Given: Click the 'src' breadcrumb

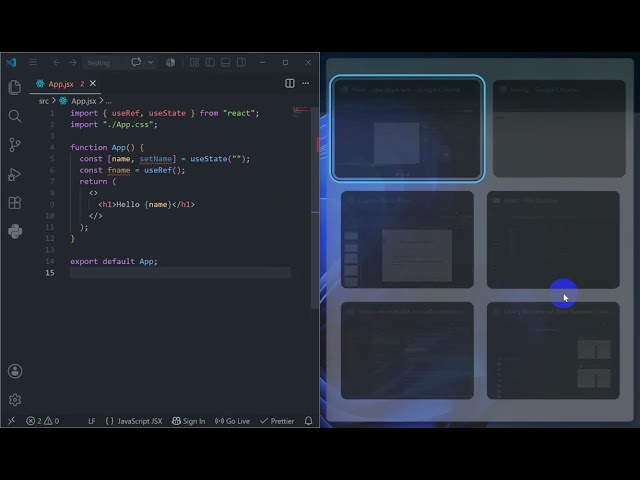Looking at the screenshot, I should [x=44, y=101].
